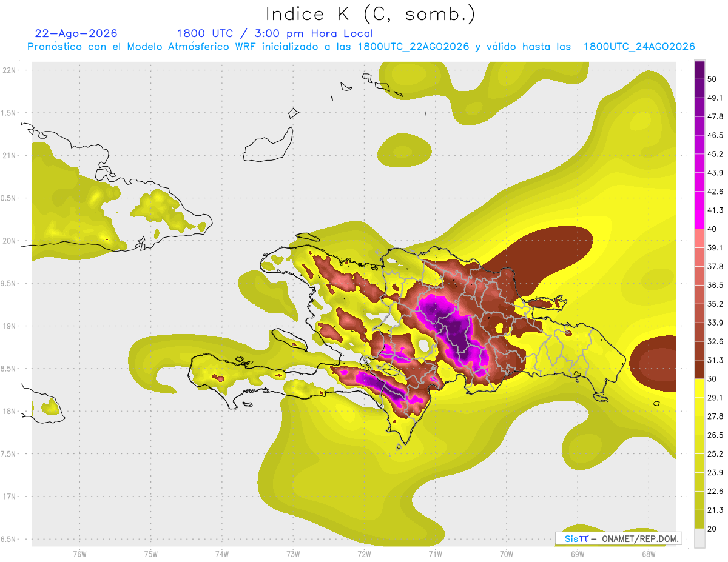728x562 pixels.
Task: Click the map title 'Indice K (C, somb.)'
Action: point(371,15)
